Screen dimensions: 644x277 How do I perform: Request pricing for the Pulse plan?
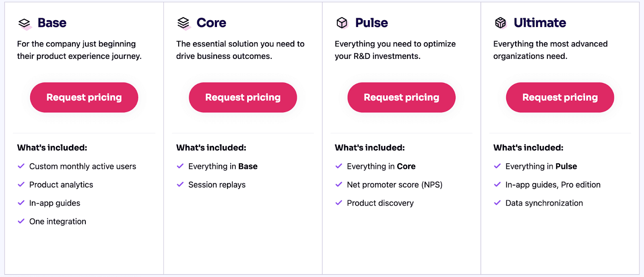pos(401,98)
